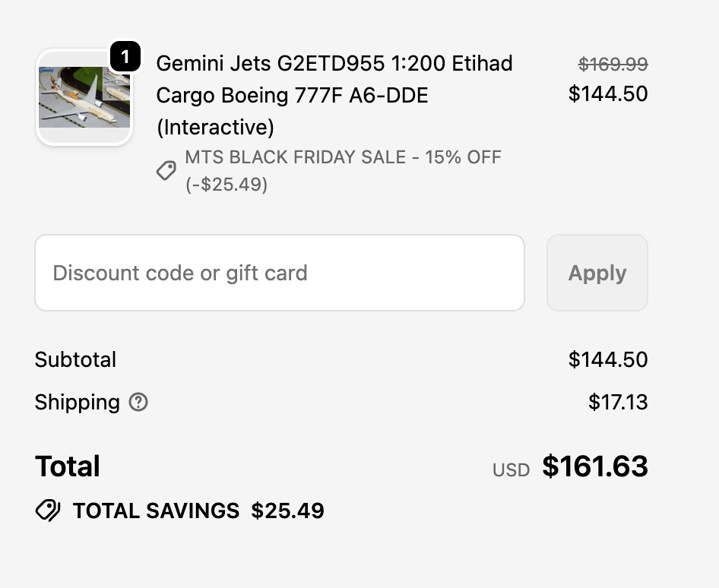
Task: Click the MTS BLACK FRIDAY SALE discount label
Action: (x=343, y=170)
